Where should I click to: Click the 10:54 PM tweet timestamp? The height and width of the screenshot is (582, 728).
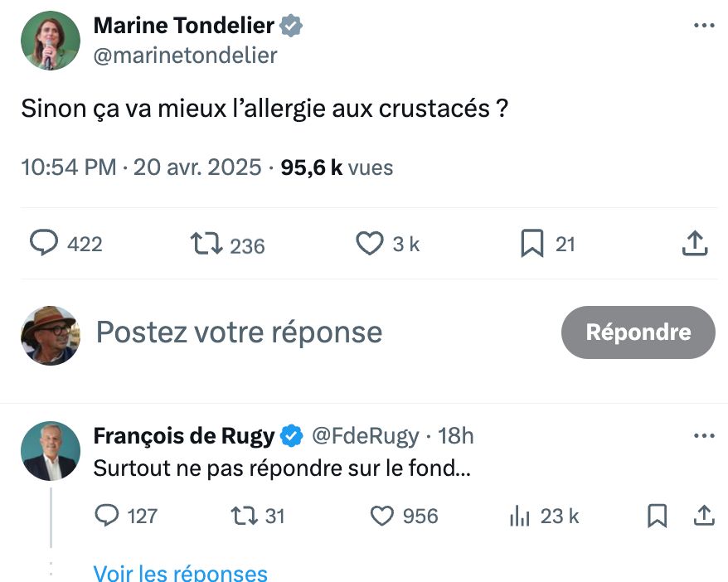click(x=68, y=167)
